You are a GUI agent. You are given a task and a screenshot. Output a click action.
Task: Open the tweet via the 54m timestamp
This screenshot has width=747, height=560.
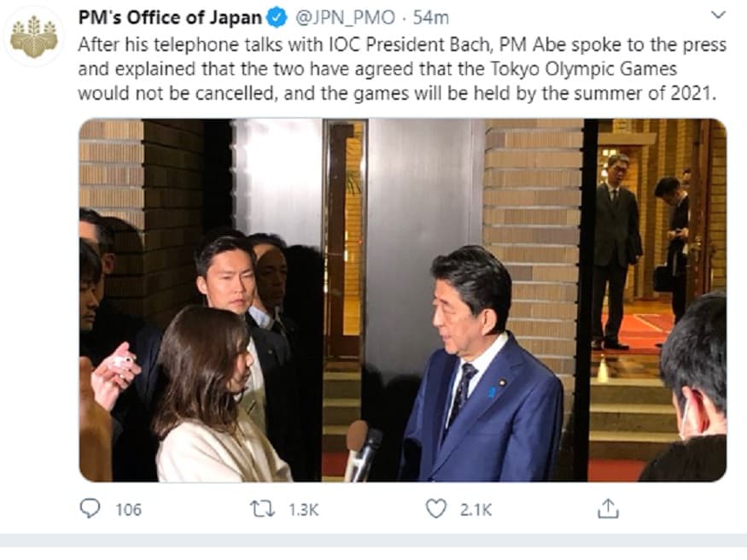coord(431,18)
